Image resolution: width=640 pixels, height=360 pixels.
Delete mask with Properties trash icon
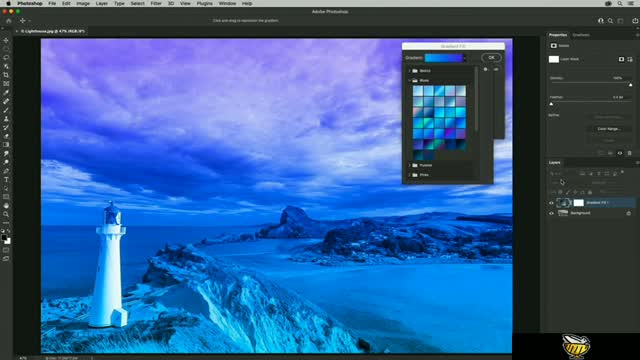(629, 153)
